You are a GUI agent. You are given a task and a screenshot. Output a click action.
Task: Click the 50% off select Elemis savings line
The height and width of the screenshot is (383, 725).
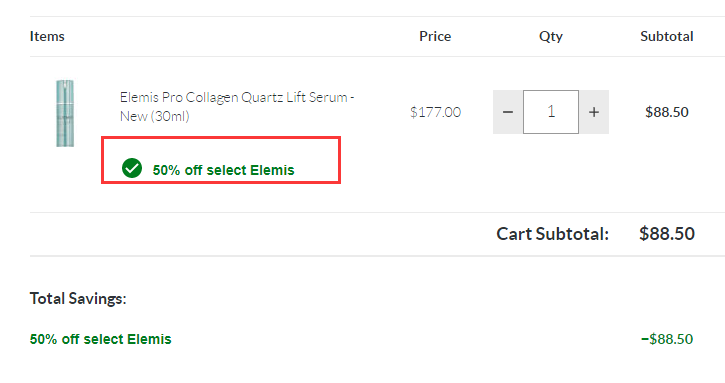pyautogui.click(x=100, y=339)
